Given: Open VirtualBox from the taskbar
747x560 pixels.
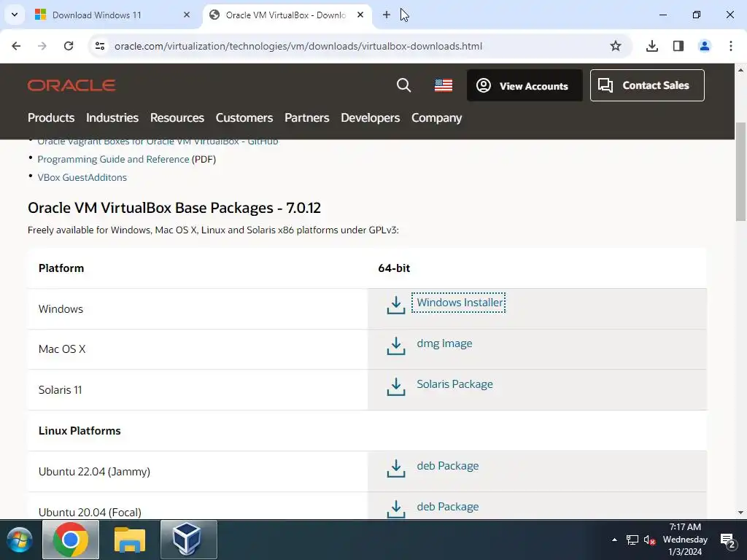Looking at the screenshot, I should click(x=189, y=540).
